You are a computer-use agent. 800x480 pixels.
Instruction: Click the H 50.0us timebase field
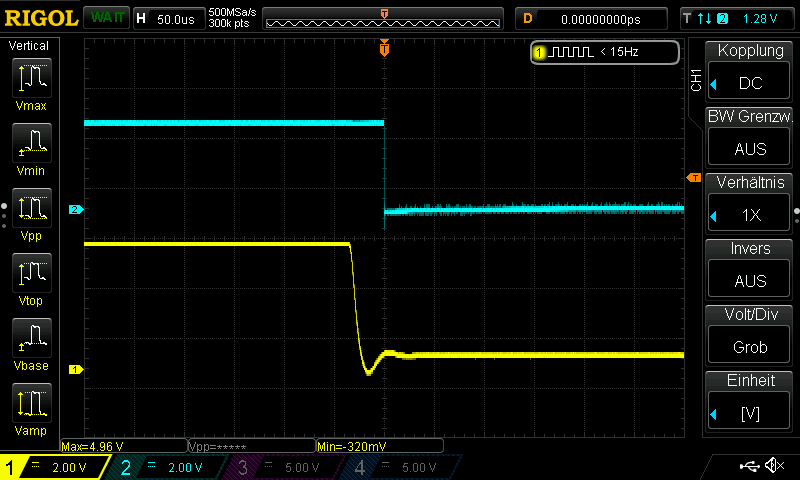pyautogui.click(x=169, y=19)
